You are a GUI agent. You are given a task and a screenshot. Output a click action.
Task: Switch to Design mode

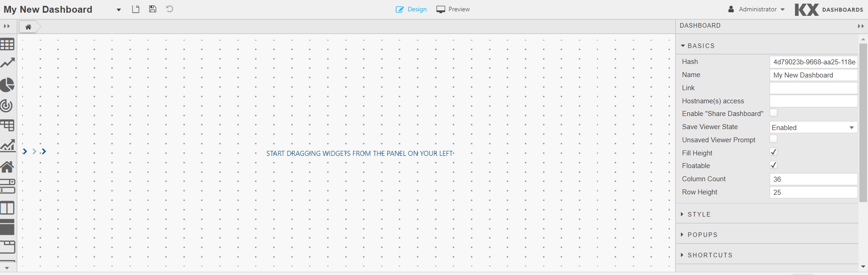pyautogui.click(x=411, y=9)
